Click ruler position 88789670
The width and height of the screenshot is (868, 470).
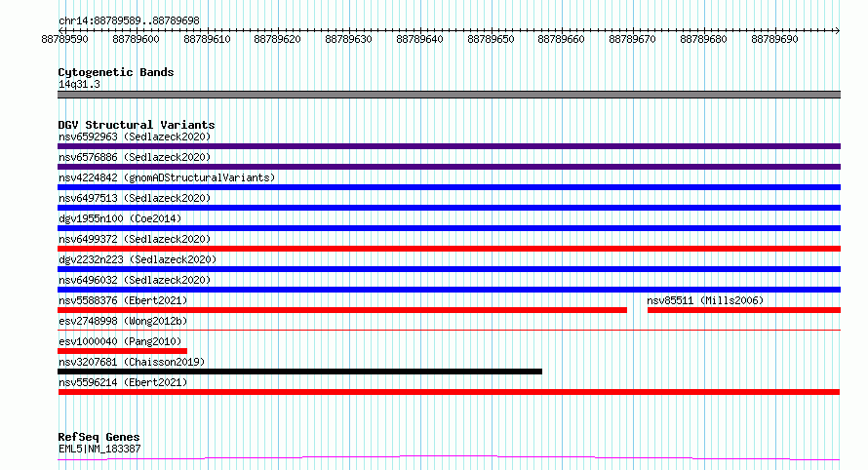(x=632, y=39)
